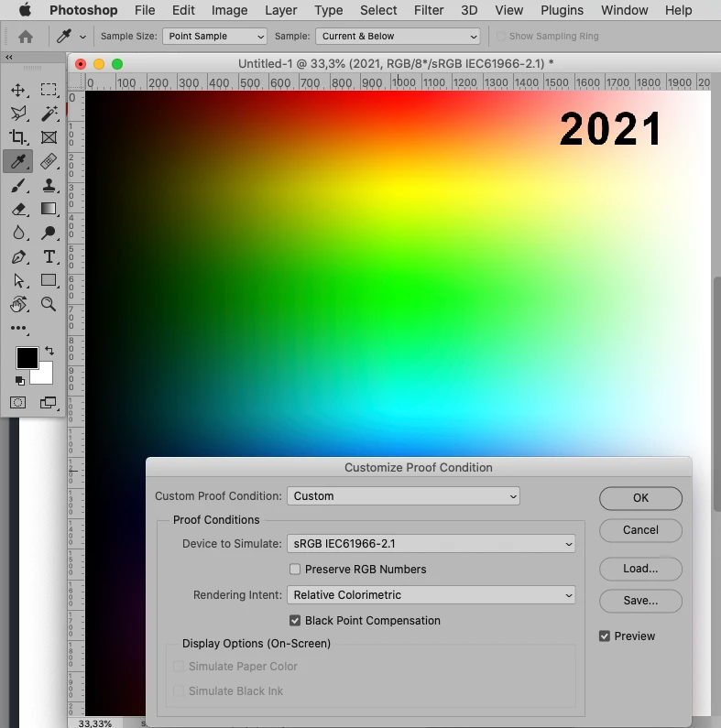Select the Zoom tool
The width and height of the screenshot is (721, 728).
click(x=49, y=304)
